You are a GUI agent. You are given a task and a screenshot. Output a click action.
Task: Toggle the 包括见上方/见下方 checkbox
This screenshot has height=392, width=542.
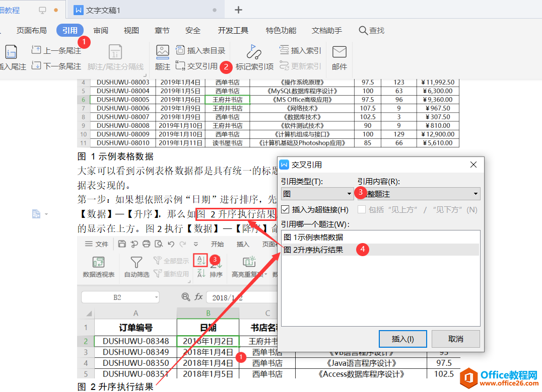pyautogui.click(x=362, y=209)
